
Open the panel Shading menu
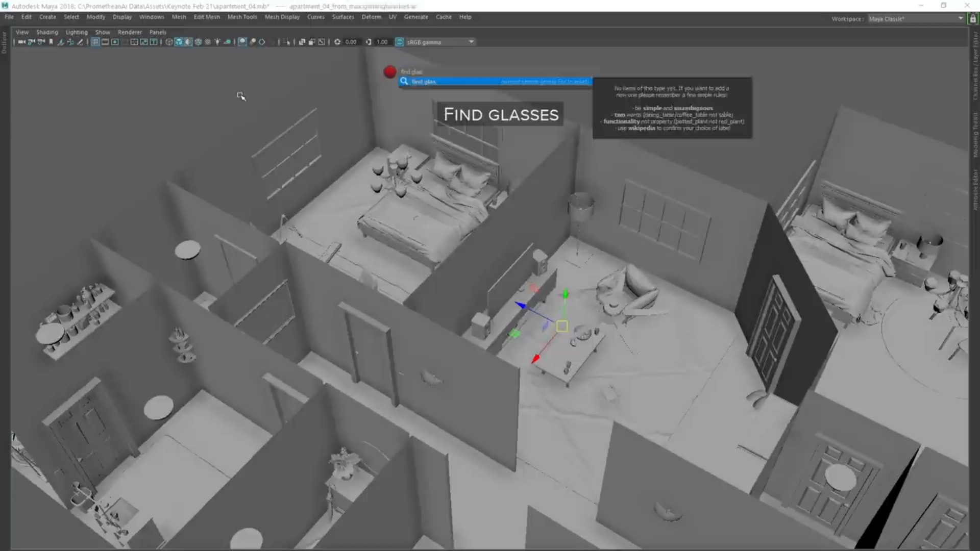tap(47, 32)
